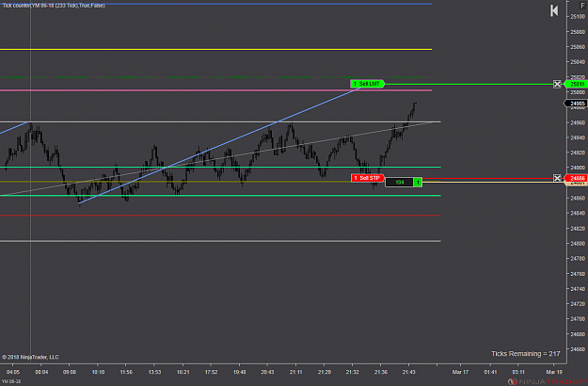Click the 04:05 time axis label
The height and width of the screenshot is (386, 588).
(x=13, y=372)
